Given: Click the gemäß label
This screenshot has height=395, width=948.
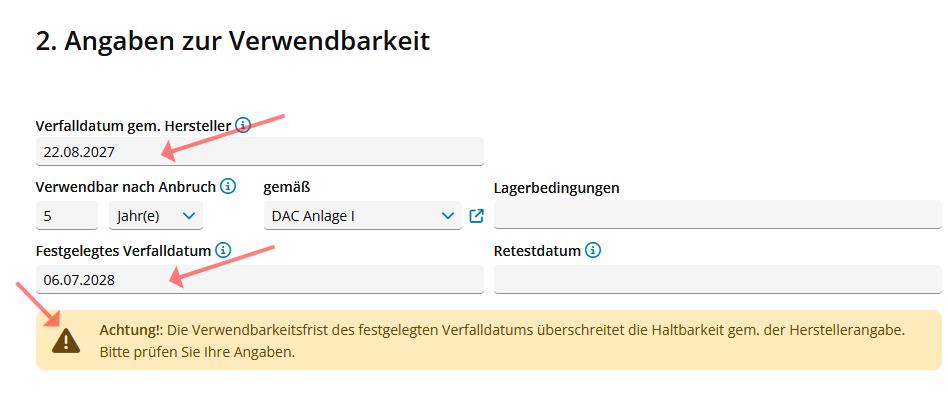Looking at the screenshot, I should pos(287,188).
